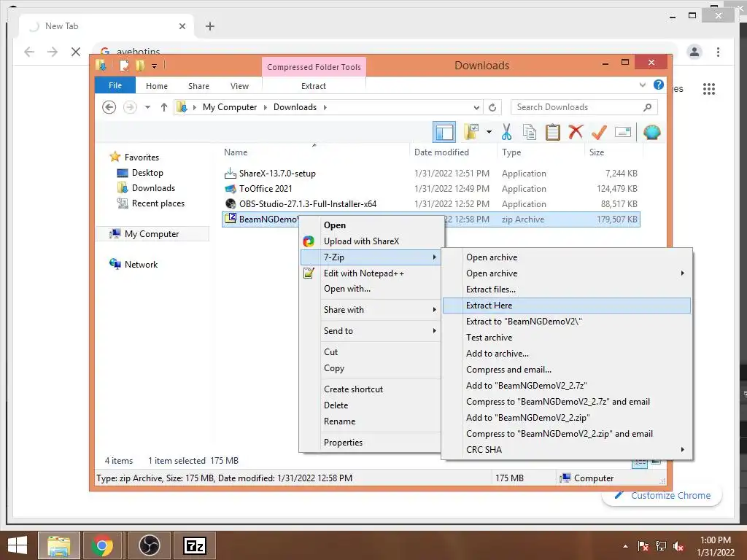
Task: Click the Properties icon in quick access toolbar
Action: pos(124,66)
